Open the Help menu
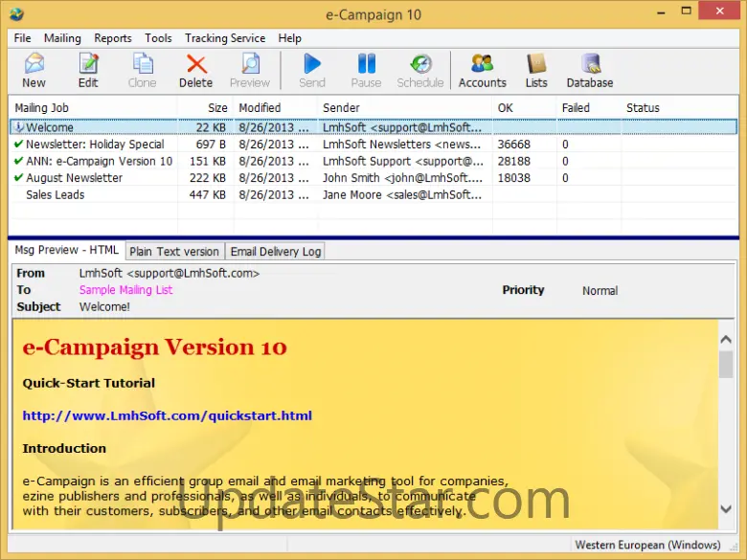This screenshot has width=747, height=560. click(289, 38)
